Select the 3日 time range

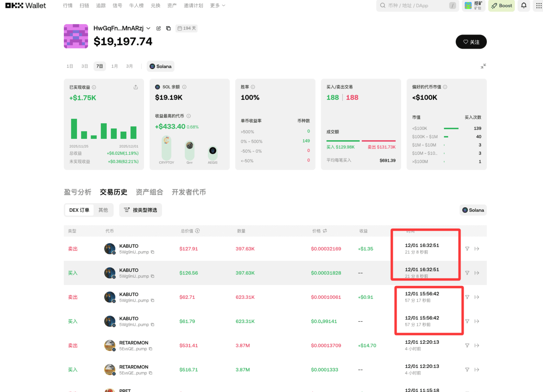[x=84, y=66]
